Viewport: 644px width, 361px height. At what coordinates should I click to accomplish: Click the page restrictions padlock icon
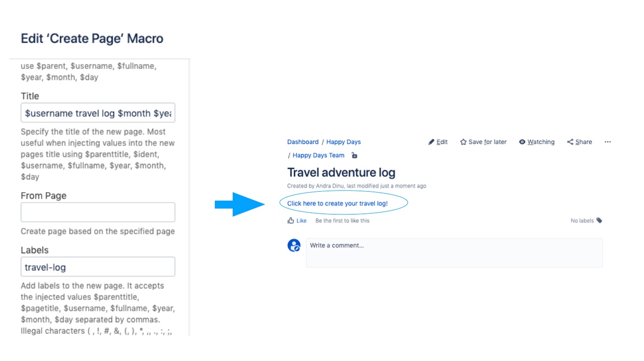pyautogui.click(x=354, y=155)
